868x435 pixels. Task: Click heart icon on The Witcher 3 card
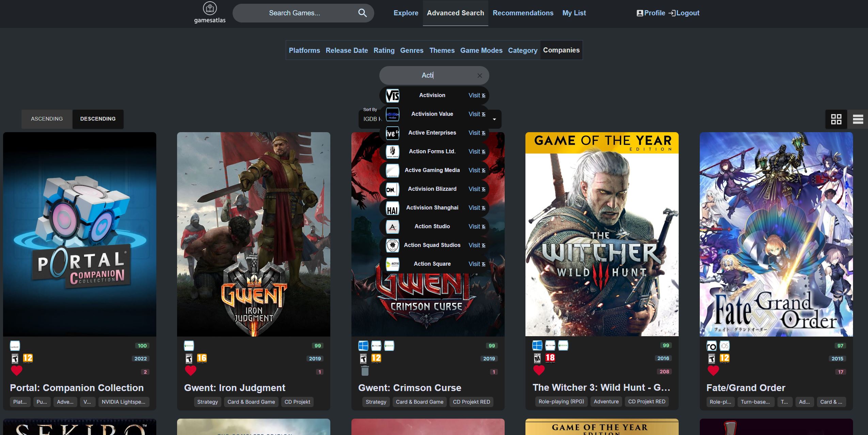539,370
